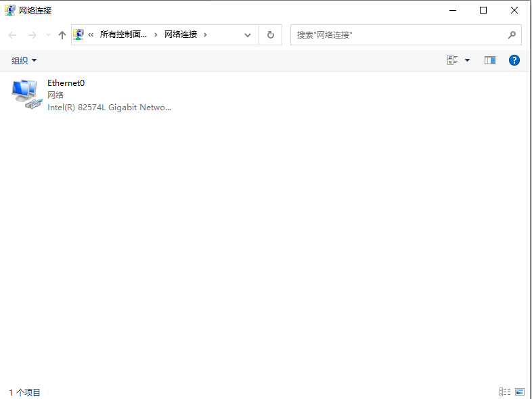Open Help with the question mark icon

(x=514, y=60)
